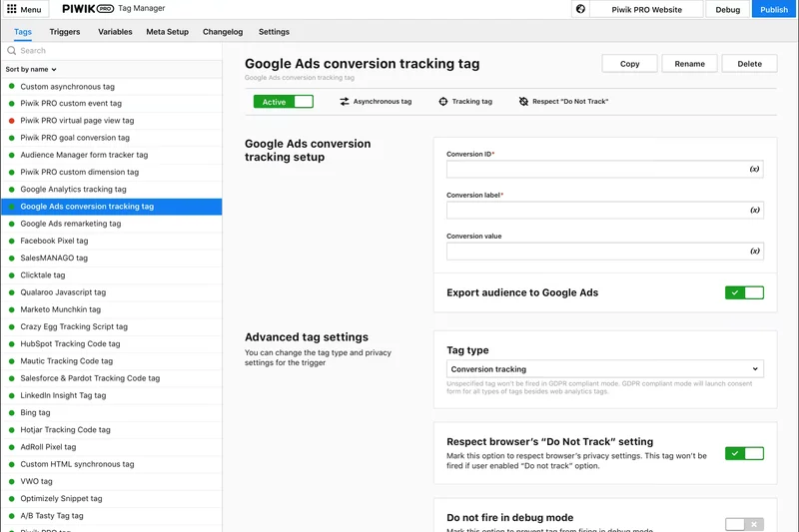Click the Copy tag button
The height and width of the screenshot is (532, 799).
click(x=629, y=63)
